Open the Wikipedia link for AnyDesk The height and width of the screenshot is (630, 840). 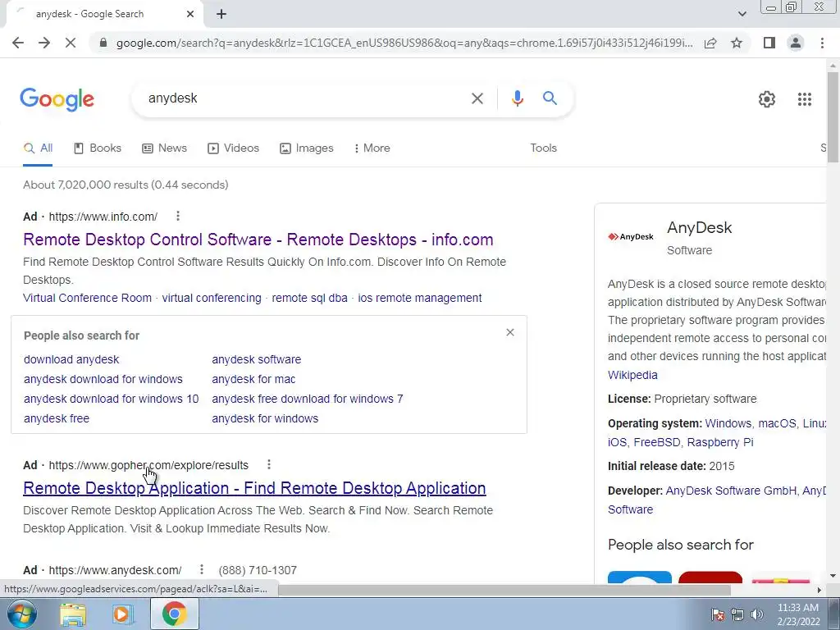coord(632,375)
